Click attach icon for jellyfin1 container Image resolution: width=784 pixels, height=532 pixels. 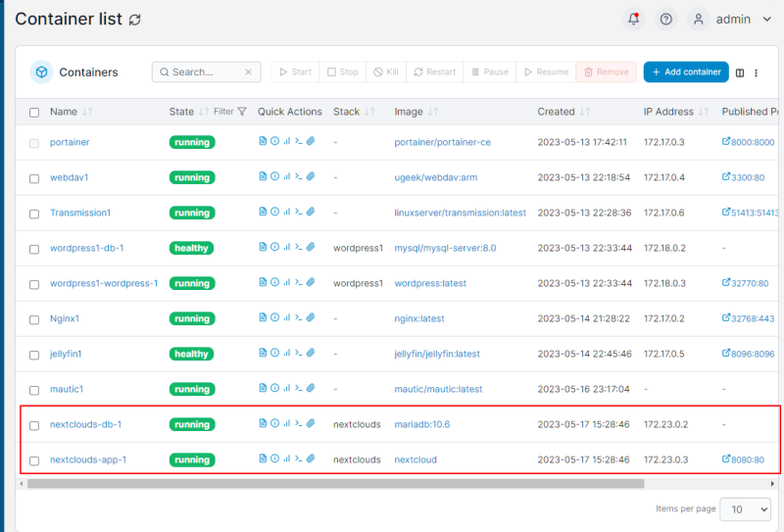311,353
